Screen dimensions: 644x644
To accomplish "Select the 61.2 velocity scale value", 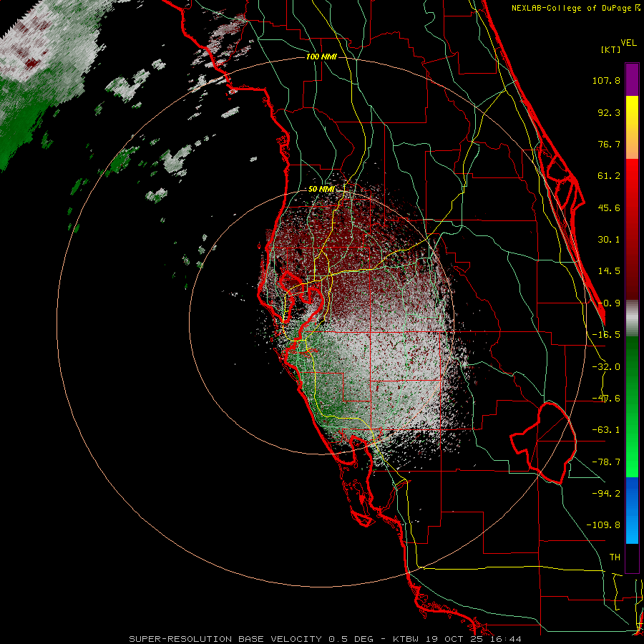I will 609,176.
